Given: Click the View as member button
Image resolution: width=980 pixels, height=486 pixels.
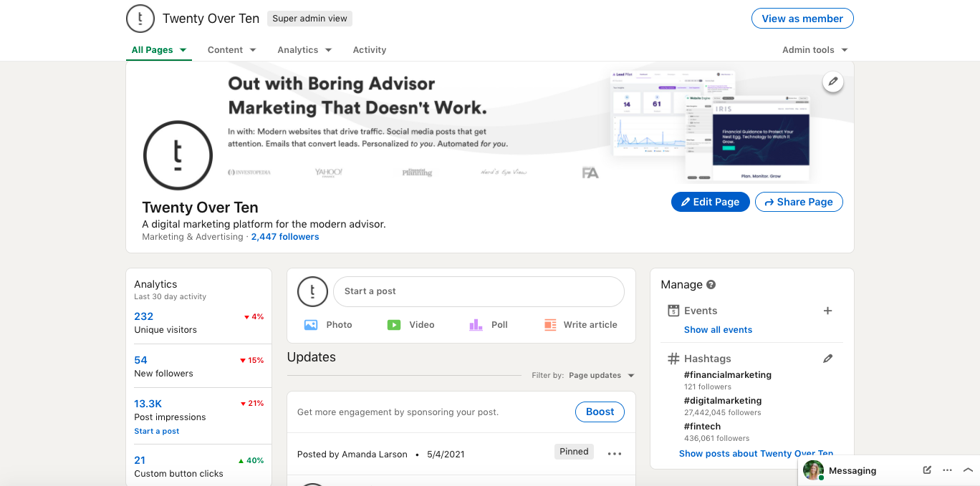Looking at the screenshot, I should [802, 19].
